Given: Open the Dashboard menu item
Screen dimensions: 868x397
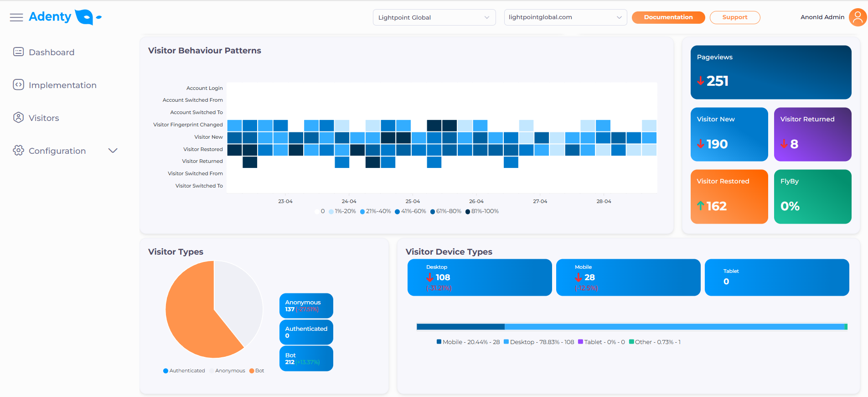Looking at the screenshot, I should (x=52, y=52).
